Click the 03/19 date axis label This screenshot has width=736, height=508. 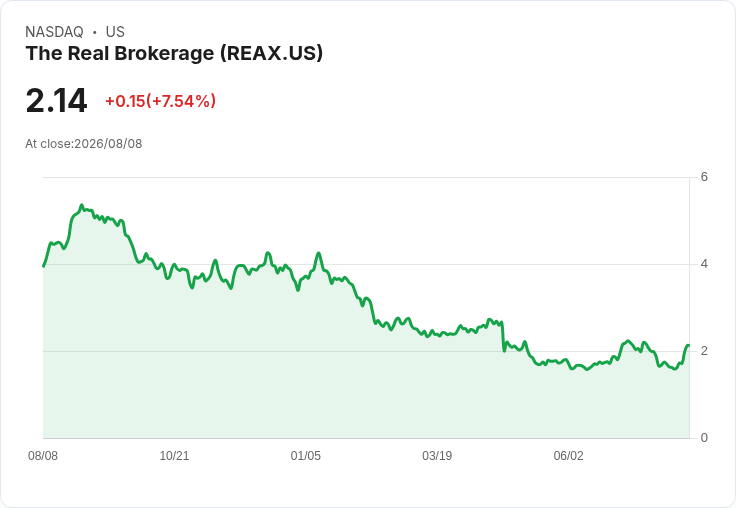point(437,456)
